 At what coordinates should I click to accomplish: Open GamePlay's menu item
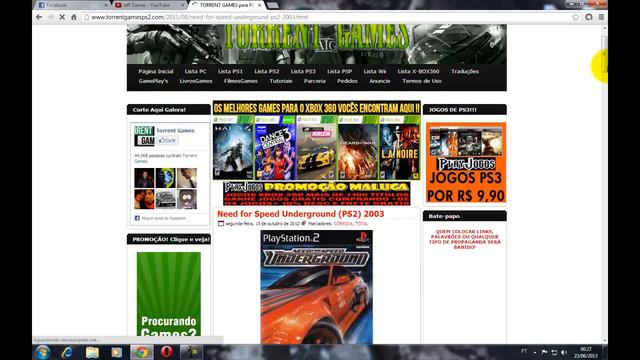point(153,81)
